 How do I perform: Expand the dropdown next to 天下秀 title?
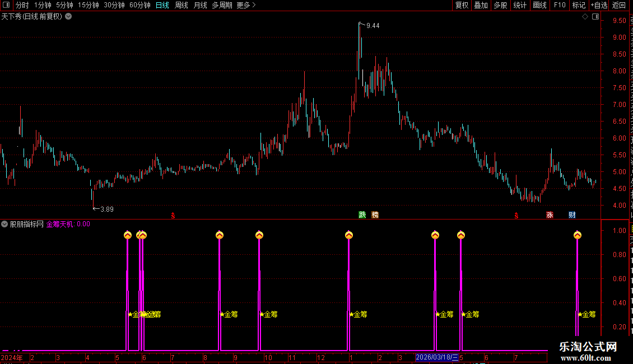[69, 17]
